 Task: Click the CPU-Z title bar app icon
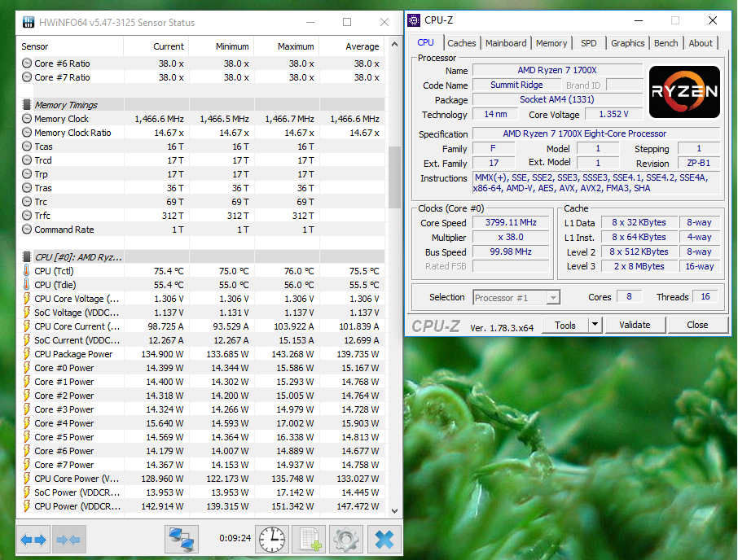(x=414, y=20)
